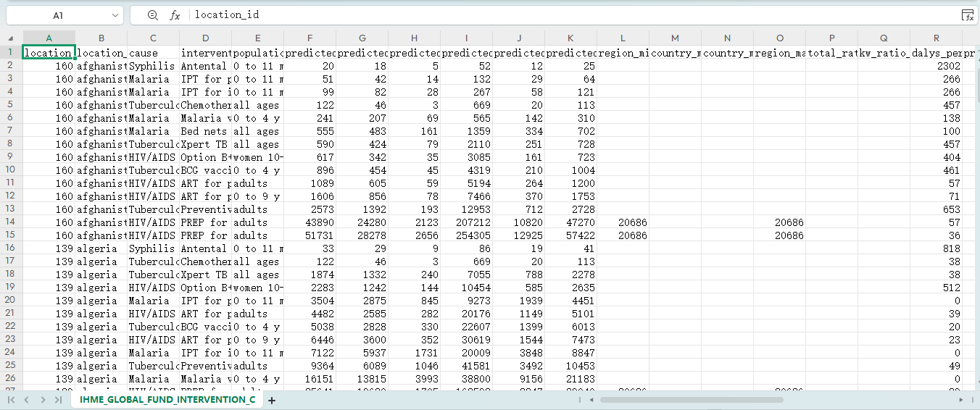This screenshot has width=980, height=410.
Task: Click the 'total_rat' header cell in column P
Action: 831,52
